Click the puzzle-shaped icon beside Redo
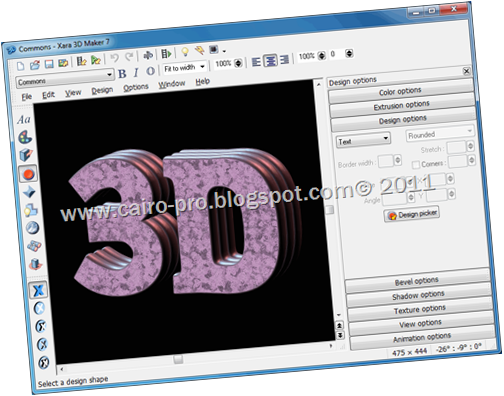 (x=147, y=55)
